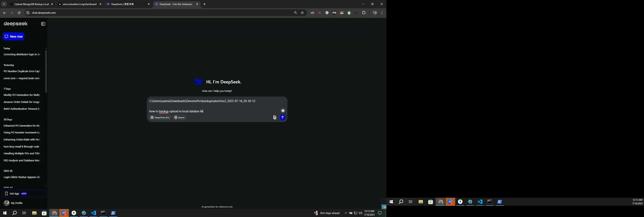Open the Chrome tab search dropdown
644x217 pixels.
point(4,4)
